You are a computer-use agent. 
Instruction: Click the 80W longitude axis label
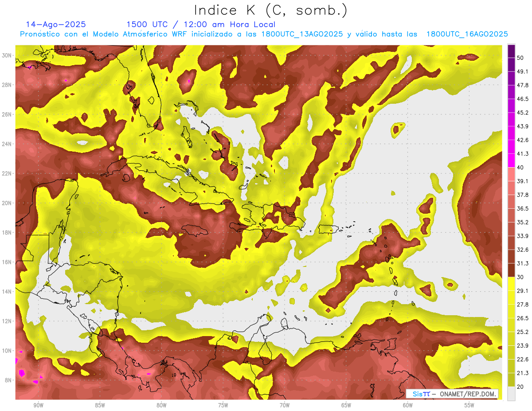[x=161, y=405]
